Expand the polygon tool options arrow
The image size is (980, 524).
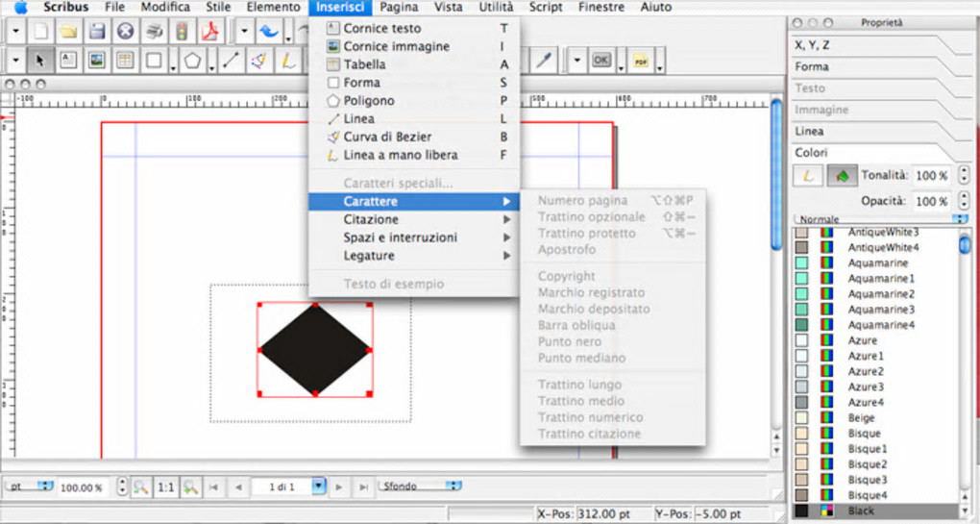coord(212,67)
